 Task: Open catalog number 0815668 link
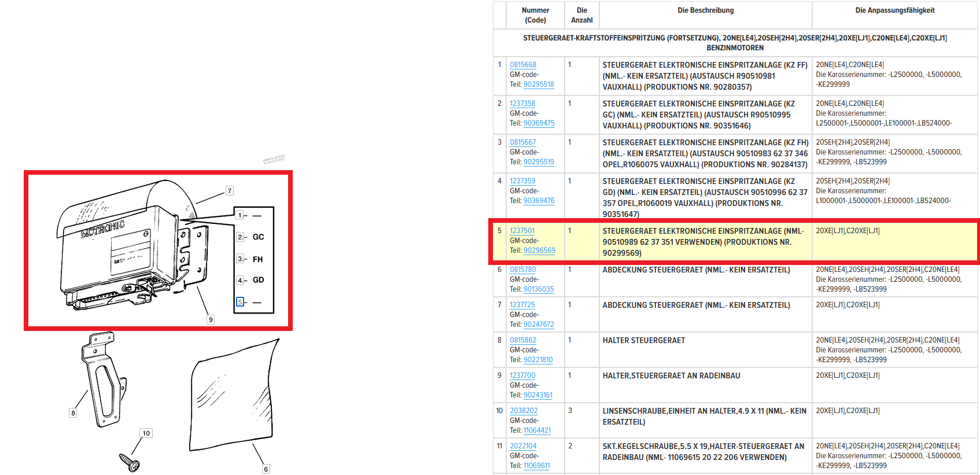pos(523,65)
